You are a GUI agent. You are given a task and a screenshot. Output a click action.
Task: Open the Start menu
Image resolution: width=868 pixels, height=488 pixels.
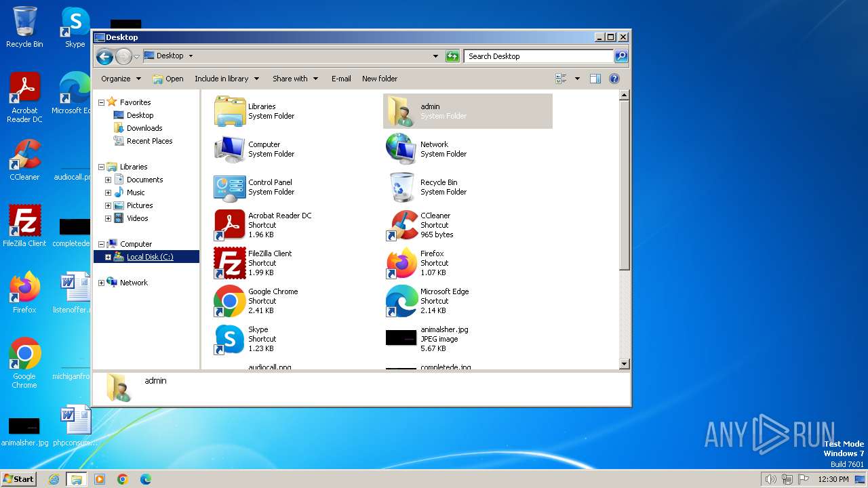[19, 479]
